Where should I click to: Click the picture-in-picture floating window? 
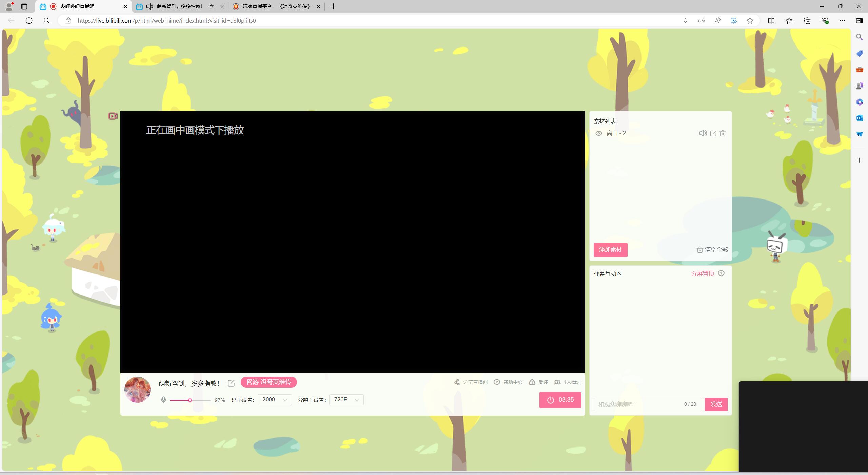[803, 426]
